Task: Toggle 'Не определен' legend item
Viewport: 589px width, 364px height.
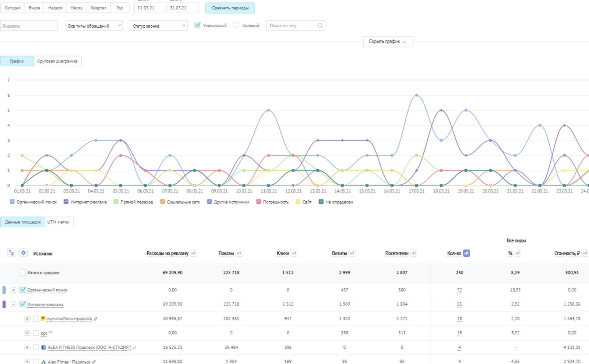Action: click(336, 202)
